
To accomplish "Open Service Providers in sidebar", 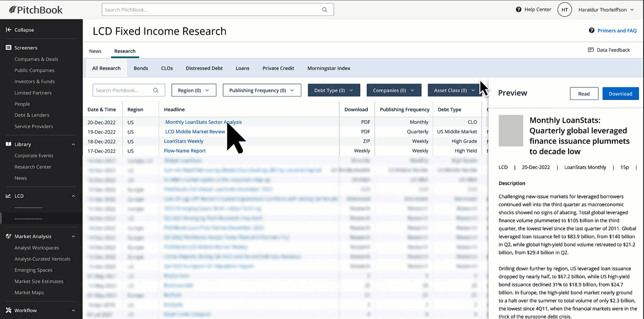I will (x=34, y=126).
